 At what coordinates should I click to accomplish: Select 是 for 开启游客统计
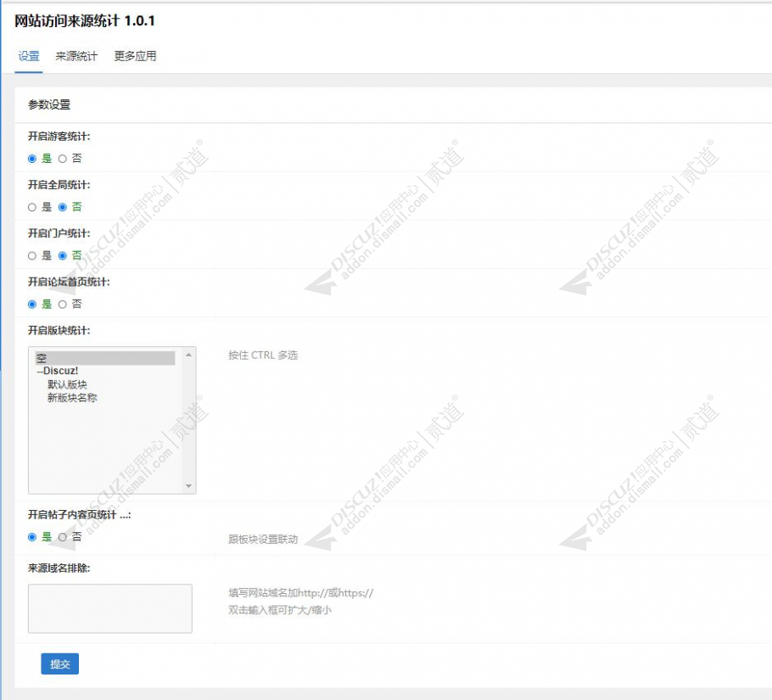[32, 159]
